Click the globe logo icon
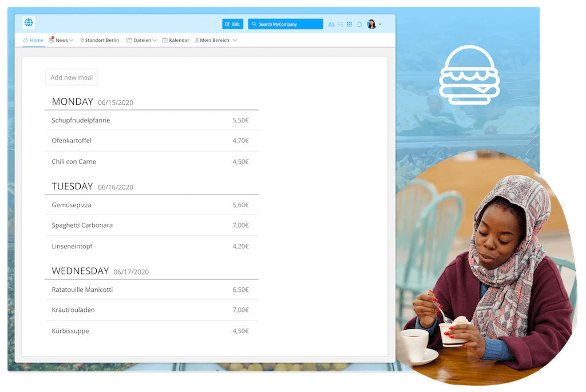The width and height of the screenshot is (586, 392). (x=29, y=23)
